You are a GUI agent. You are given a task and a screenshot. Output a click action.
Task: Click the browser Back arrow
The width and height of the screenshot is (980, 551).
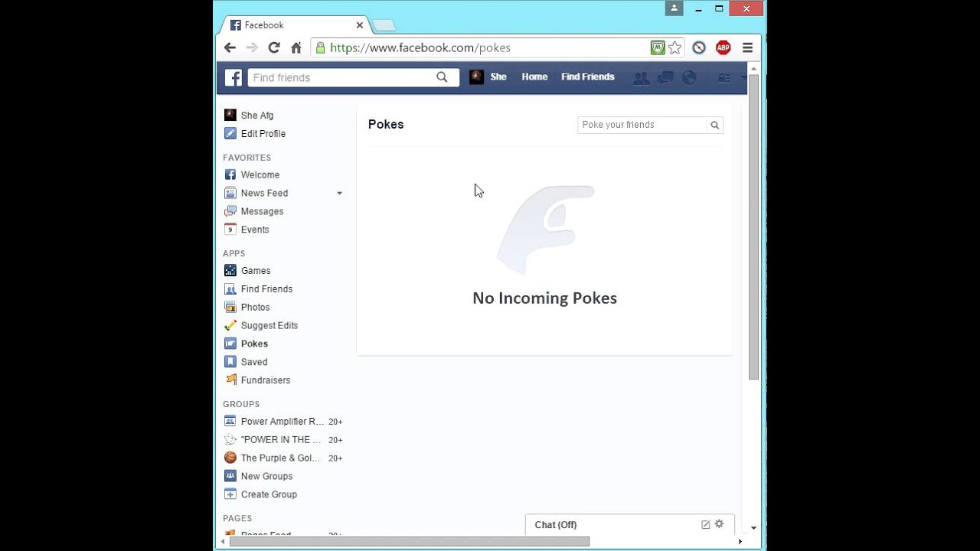click(230, 47)
